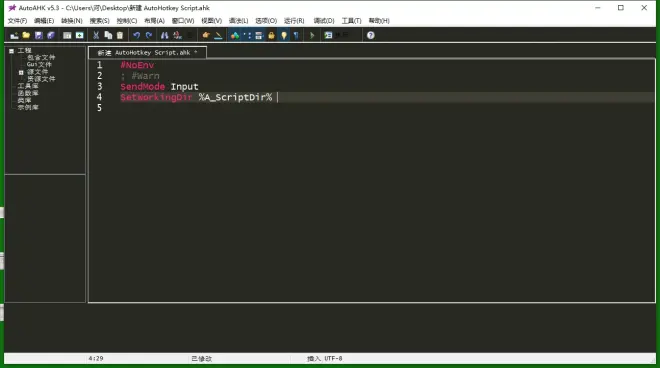Click the yellow Open folder icon
Viewport: 660px width, 368px height.
[x=26, y=35]
